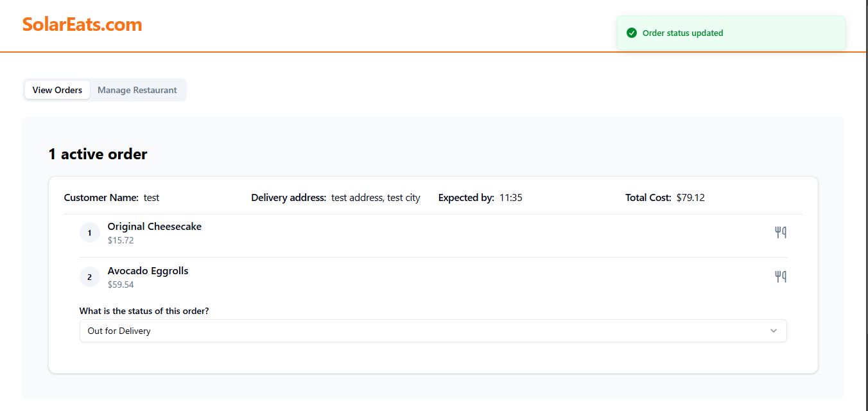Click the utensils icon for Original Cheesecake
868x411 pixels.
coord(781,232)
